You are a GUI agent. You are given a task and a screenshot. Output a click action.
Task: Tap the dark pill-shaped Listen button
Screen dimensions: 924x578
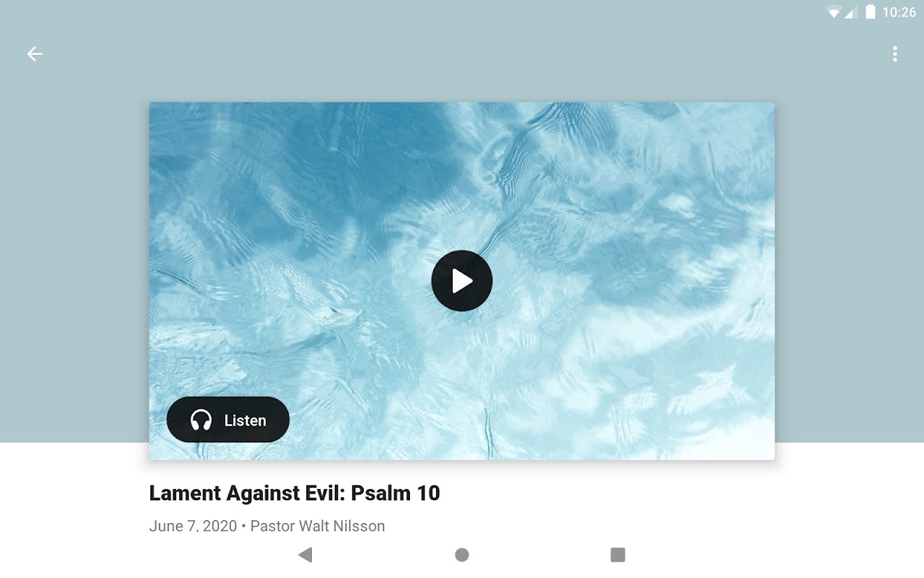tap(228, 420)
